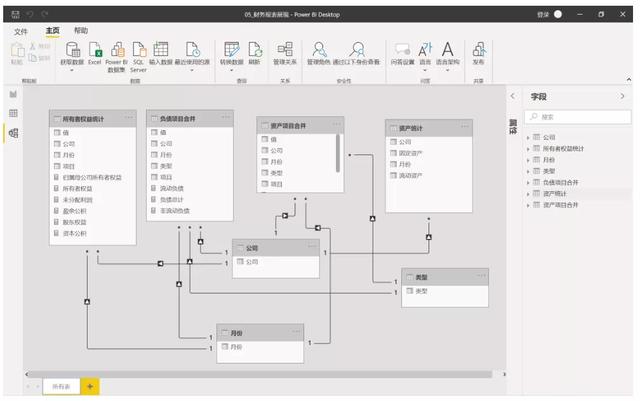Expand the 公司 table in Fields pane
This screenshot has height=401, width=640.
tap(528, 138)
